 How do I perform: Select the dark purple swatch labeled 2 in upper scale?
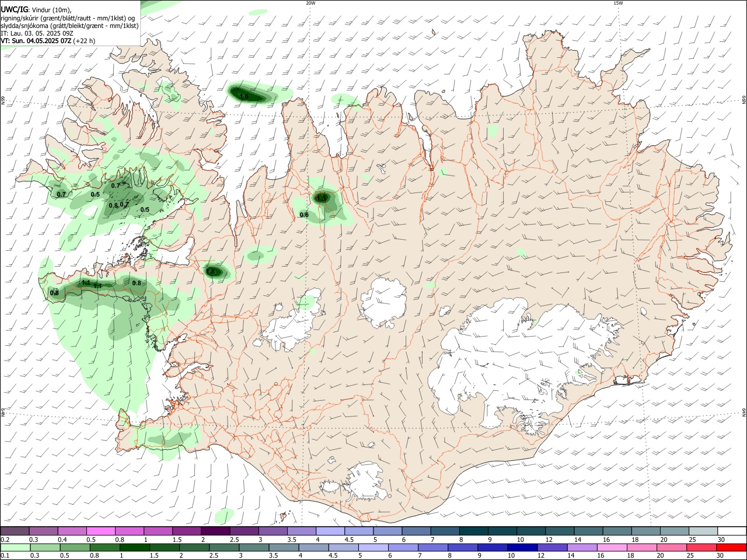click(x=215, y=531)
